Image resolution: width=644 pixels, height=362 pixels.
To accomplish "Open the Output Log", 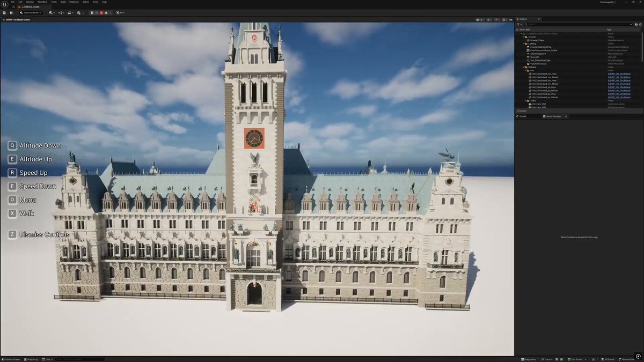I will (x=32, y=359).
